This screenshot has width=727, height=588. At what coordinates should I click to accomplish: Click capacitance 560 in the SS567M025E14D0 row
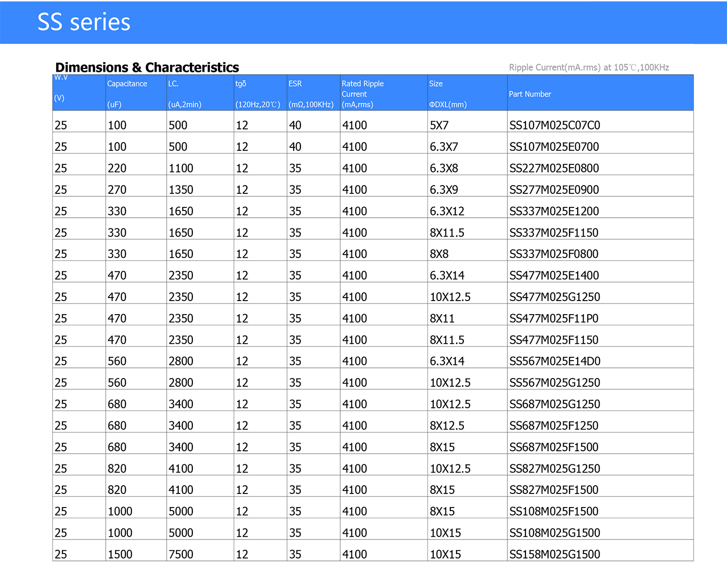117,361
